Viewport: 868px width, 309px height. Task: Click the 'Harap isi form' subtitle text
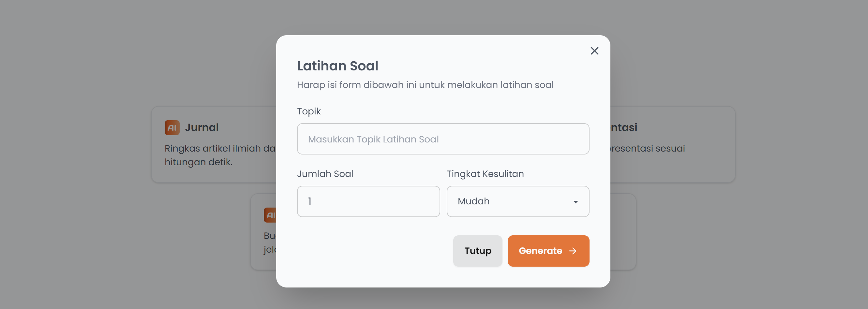pyautogui.click(x=425, y=85)
